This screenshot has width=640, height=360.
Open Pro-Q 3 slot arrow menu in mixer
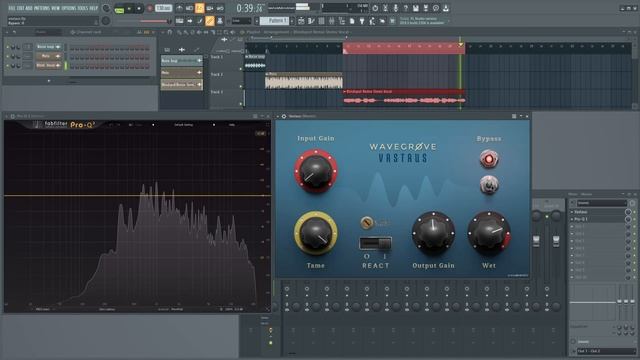[572, 219]
